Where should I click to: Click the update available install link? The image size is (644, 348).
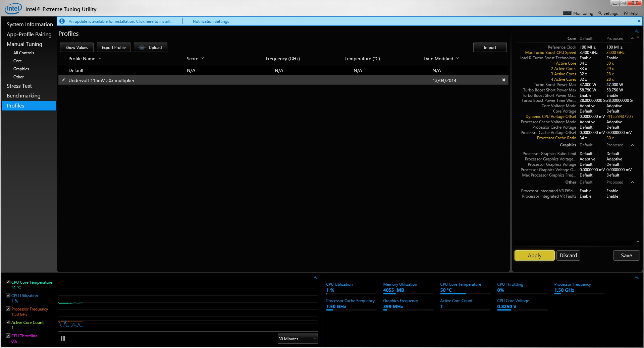120,21
